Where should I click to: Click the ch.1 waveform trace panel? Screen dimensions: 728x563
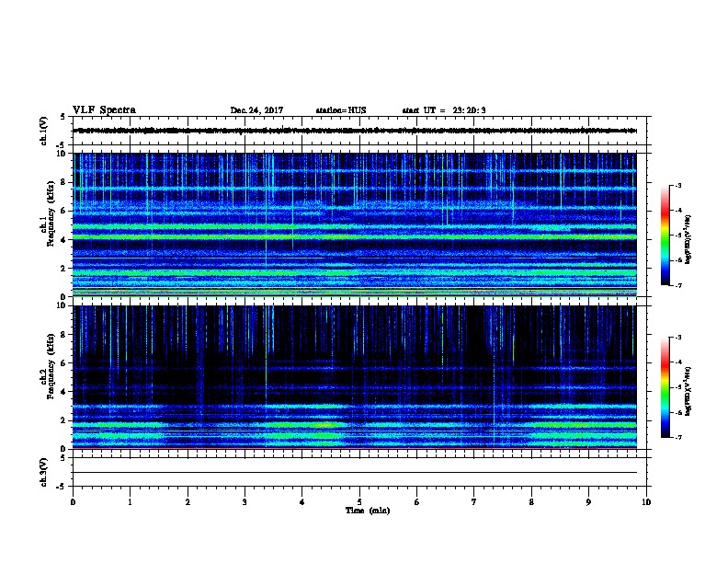(359, 131)
